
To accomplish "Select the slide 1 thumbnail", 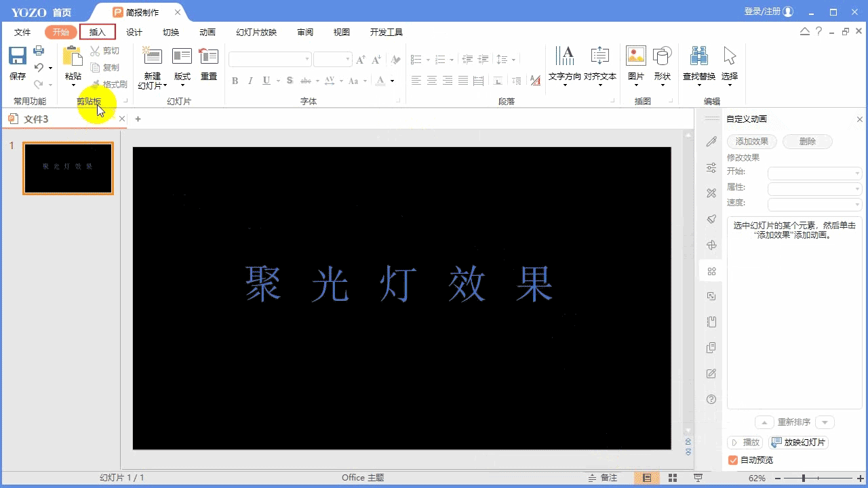I will coord(68,168).
